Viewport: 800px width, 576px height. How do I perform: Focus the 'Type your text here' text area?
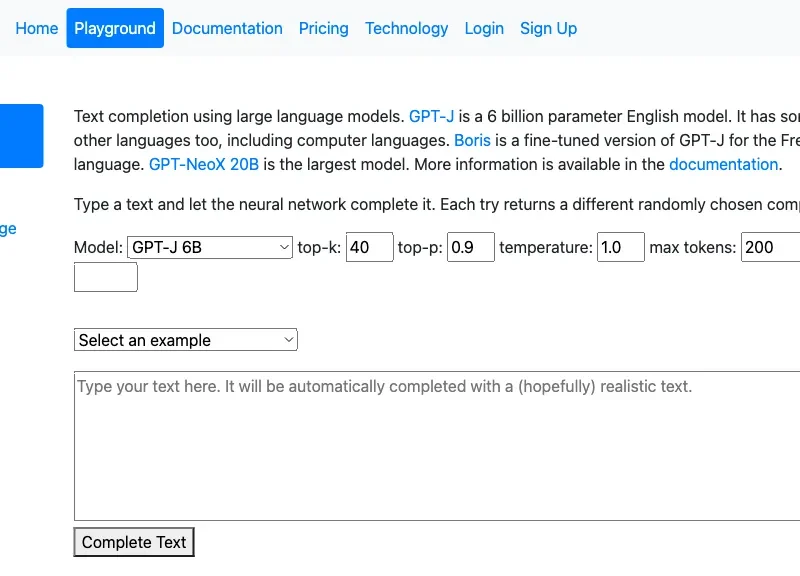[x=437, y=445]
